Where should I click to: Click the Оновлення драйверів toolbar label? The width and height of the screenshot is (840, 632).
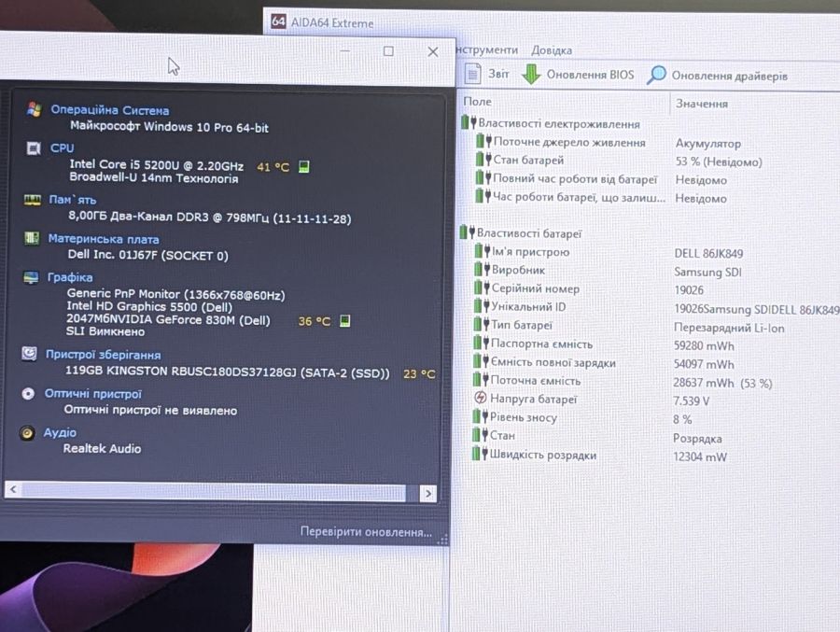[729, 76]
